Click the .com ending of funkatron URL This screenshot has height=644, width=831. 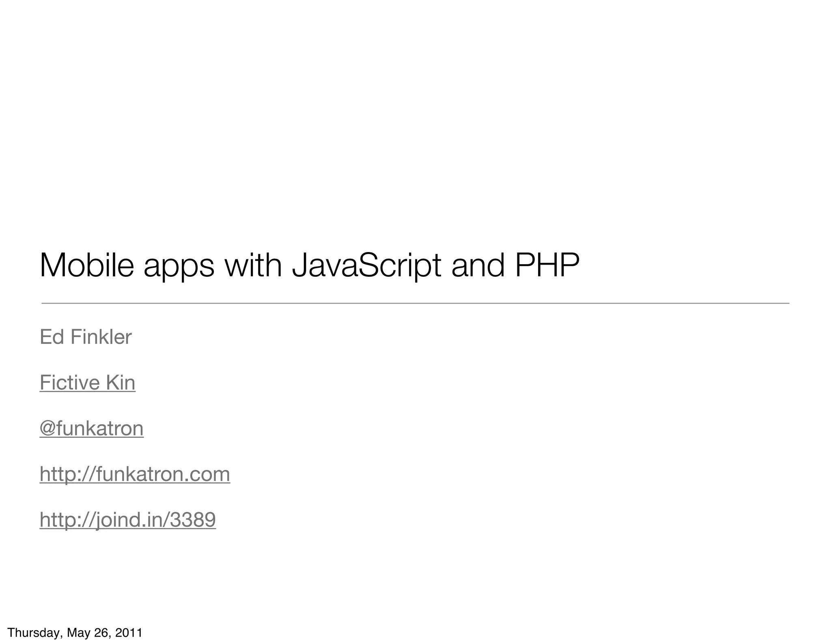click(207, 474)
